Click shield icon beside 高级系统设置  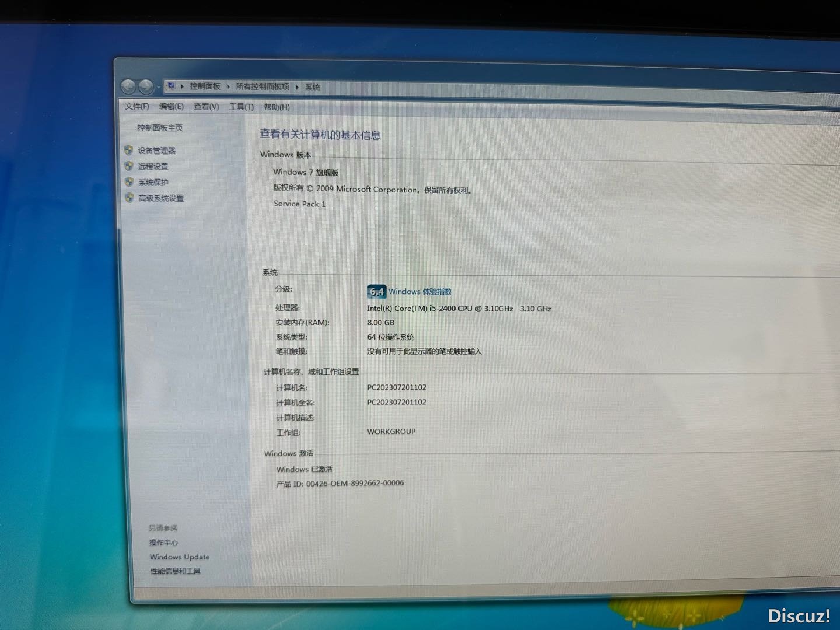pyautogui.click(x=129, y=197)
